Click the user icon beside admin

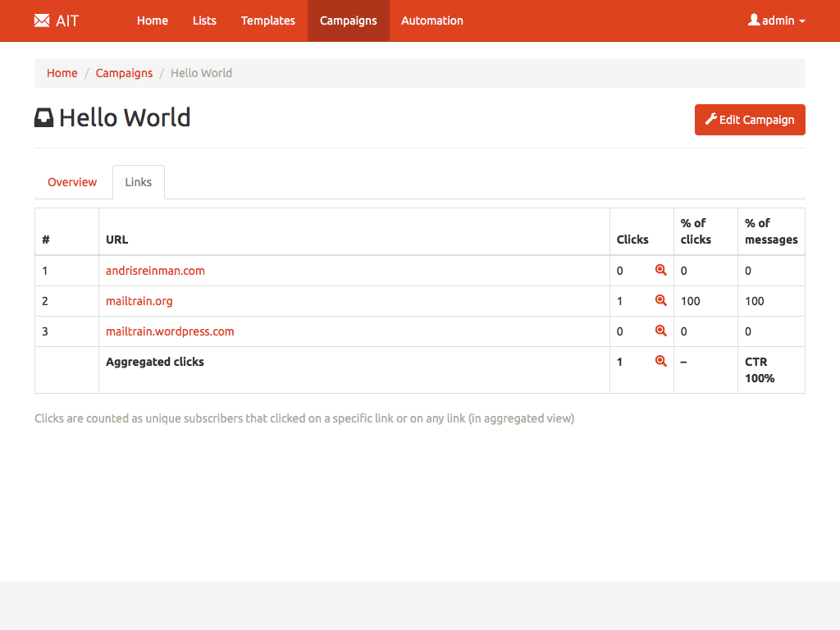pyautogui.click(x=754, y=20)
